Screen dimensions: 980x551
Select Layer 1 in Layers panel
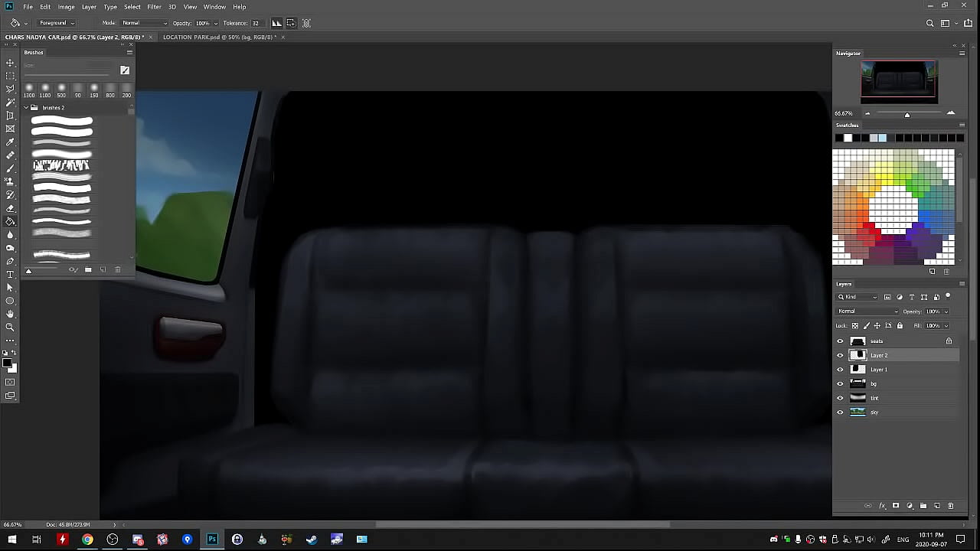click(x=888, y=370)
